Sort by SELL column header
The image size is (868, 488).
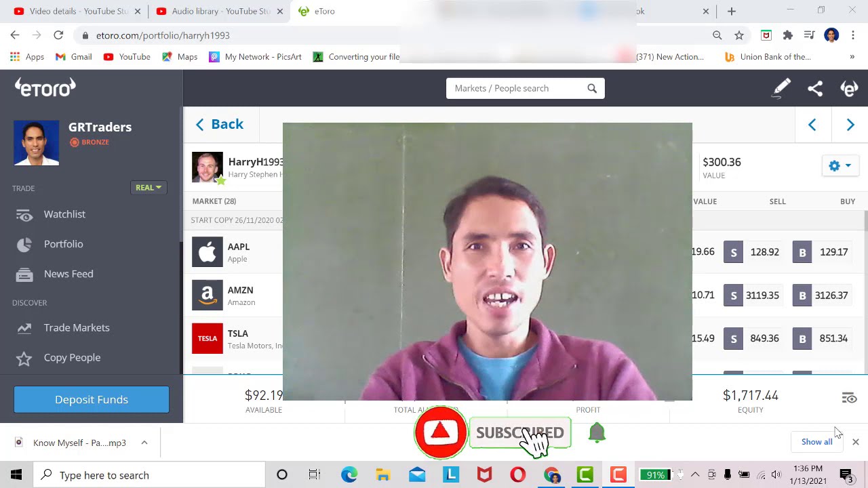tap(777, 201)
